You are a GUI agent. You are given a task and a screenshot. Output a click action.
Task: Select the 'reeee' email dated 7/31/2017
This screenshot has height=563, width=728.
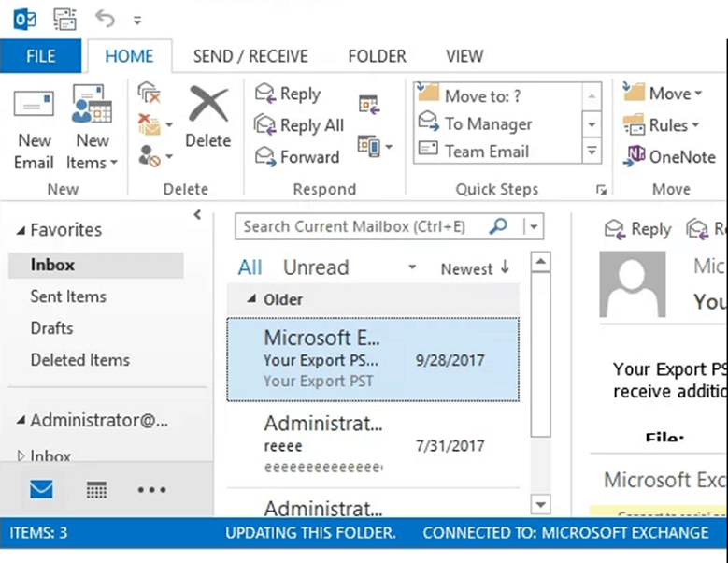click(x=373, y=444)
